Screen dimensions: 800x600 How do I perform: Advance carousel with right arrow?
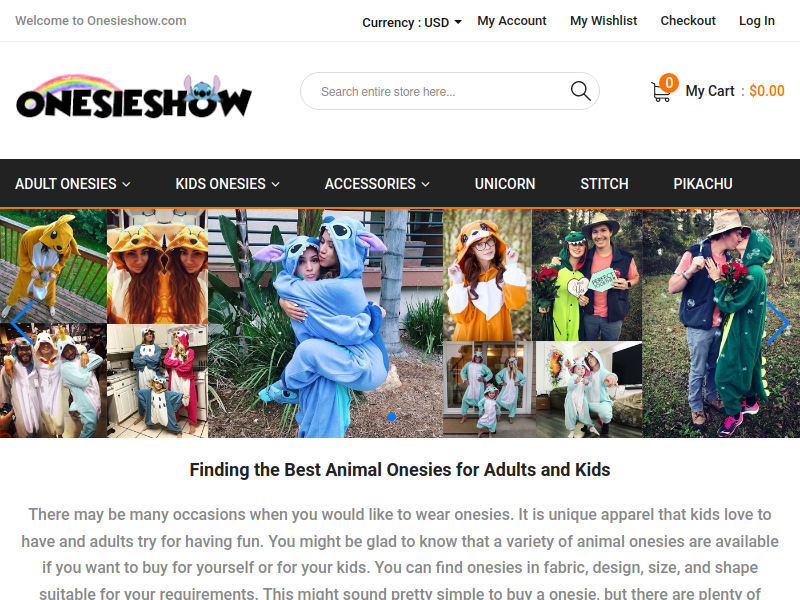tap(778, 323)
